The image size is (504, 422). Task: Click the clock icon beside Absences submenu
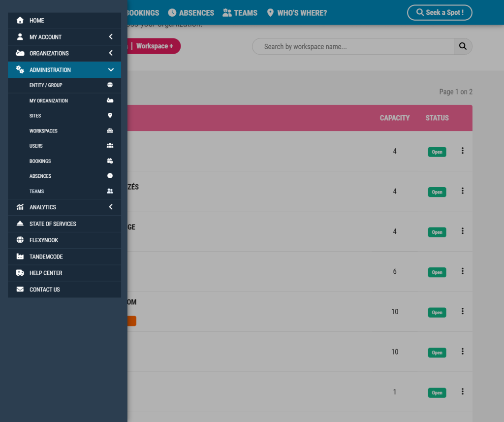(110, 176)
